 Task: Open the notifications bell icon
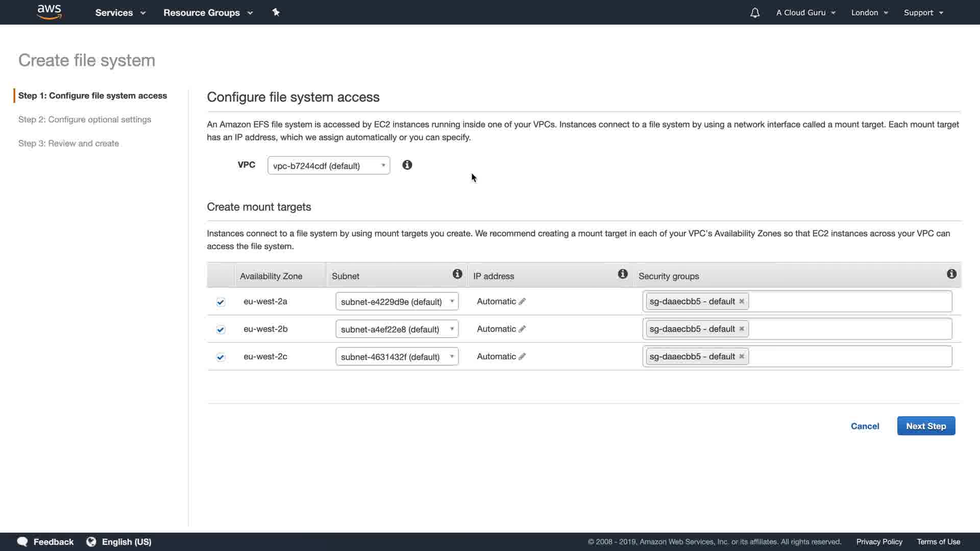pyautogui.click(x=754, y=13)
